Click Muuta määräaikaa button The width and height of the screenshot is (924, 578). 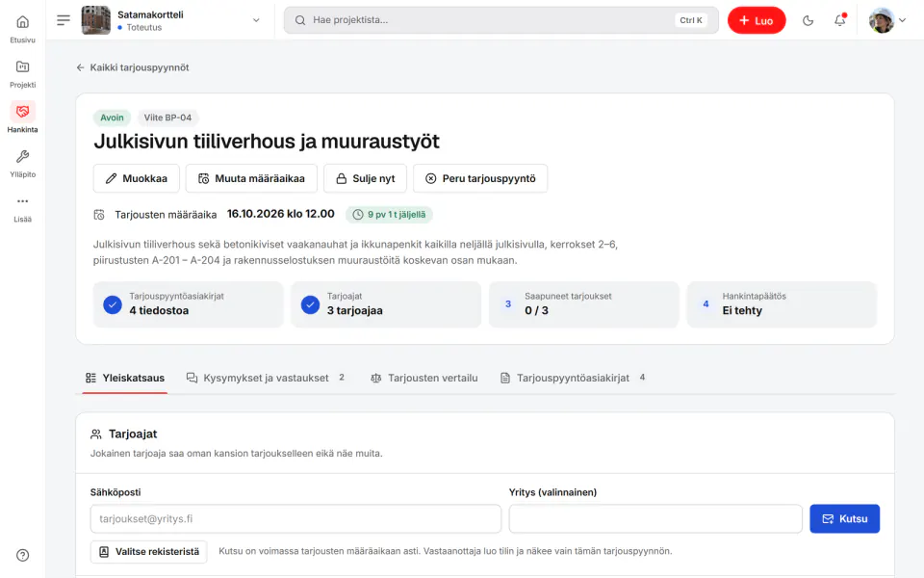tap(251, 178)
